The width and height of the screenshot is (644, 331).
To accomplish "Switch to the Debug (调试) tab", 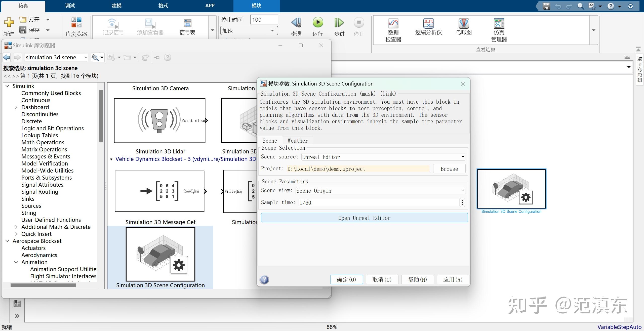I will tap(70, 6).
